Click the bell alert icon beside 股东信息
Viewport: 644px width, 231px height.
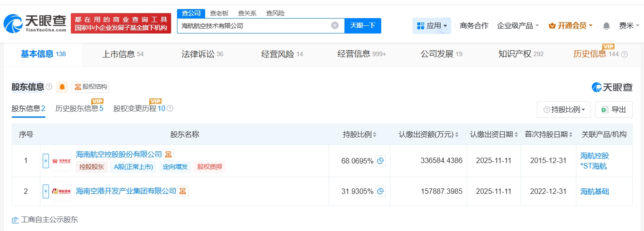[62, 87]
